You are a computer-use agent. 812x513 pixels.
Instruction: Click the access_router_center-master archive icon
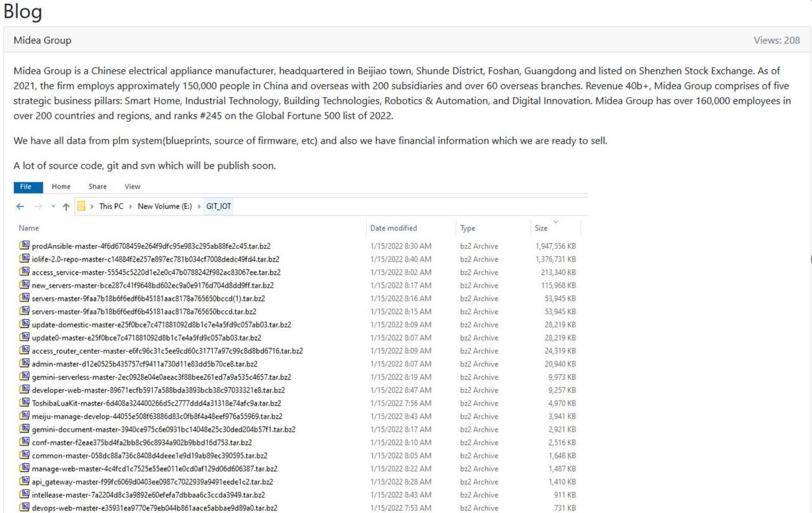click(x=25, y=350)
